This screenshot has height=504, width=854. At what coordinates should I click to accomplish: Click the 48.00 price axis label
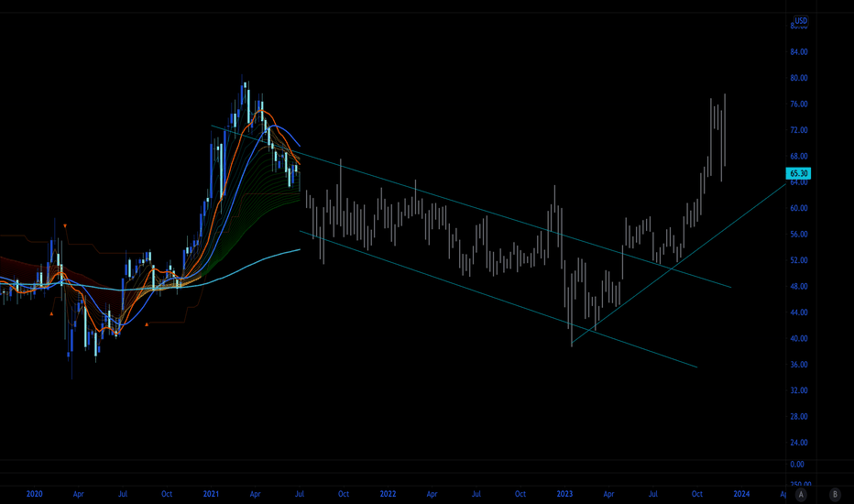point(799,287)
